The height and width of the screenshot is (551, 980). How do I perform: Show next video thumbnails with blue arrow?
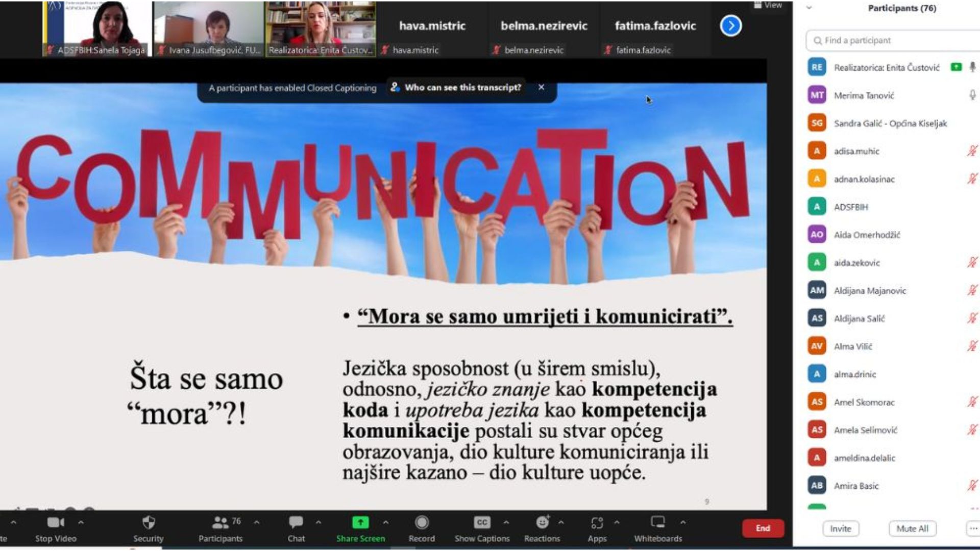731,26
